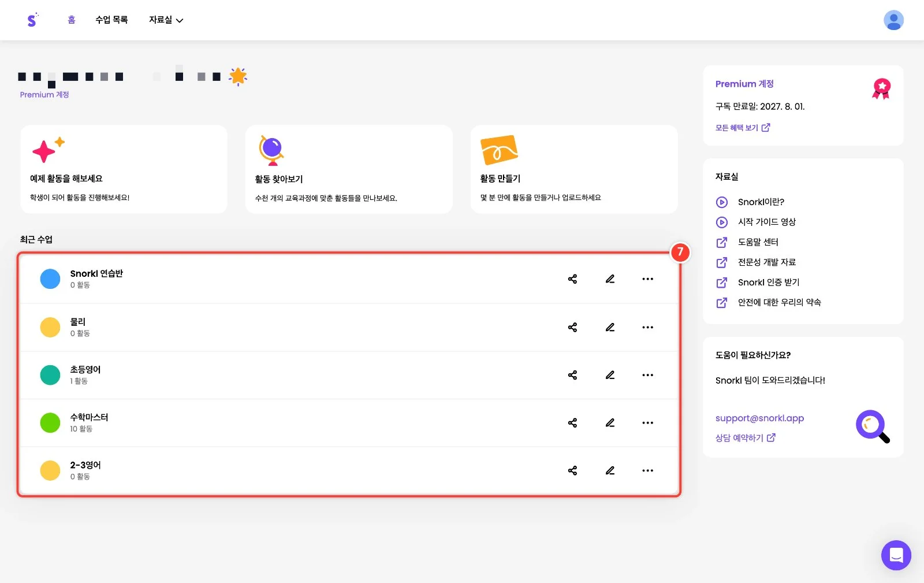
Task: Open the 수학마스터 class row title
Action: (89, 417)
